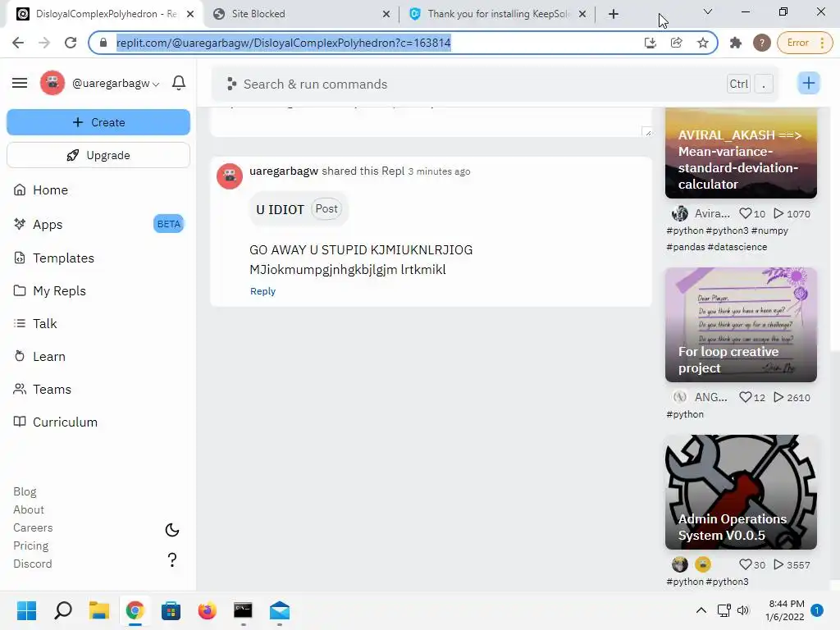Screen dimensions: 840x630
Task: Like Admin Operations System repl (30 hearts)
Action: tap(745, 564)
